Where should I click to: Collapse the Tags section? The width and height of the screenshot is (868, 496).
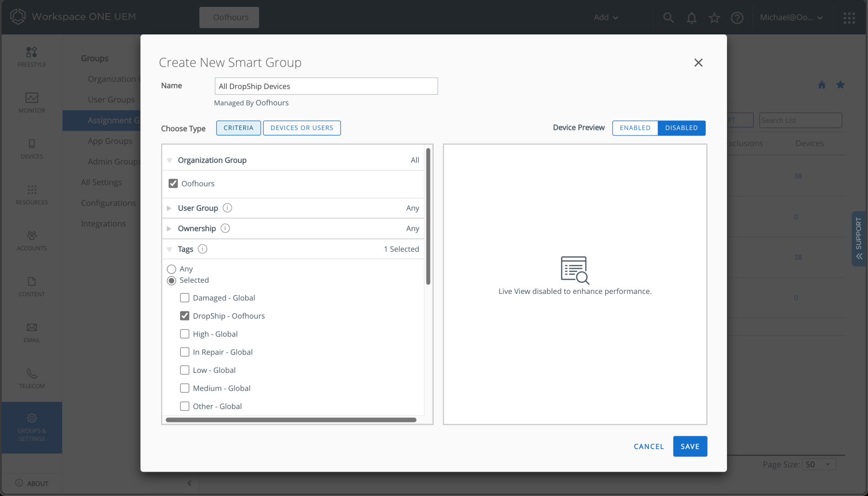click(169, 249)
